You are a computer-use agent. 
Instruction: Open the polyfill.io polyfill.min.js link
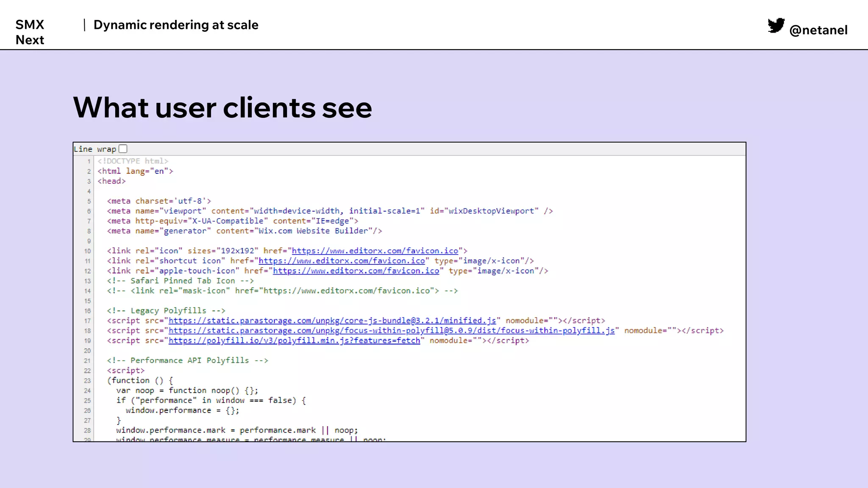[x=294, y=341]
